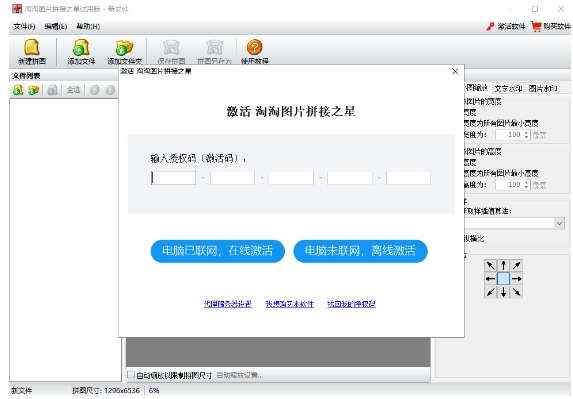
Task: Close the activation dialog
Action: 455,71
